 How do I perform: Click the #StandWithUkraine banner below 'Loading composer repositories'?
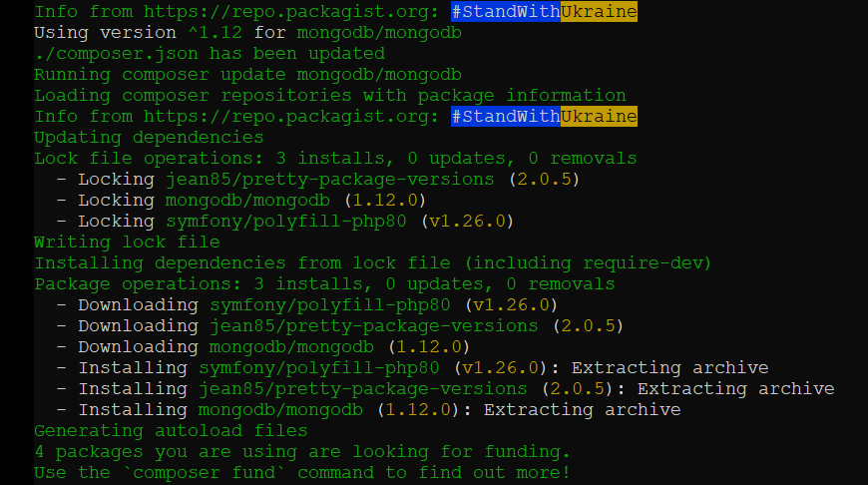544,117
